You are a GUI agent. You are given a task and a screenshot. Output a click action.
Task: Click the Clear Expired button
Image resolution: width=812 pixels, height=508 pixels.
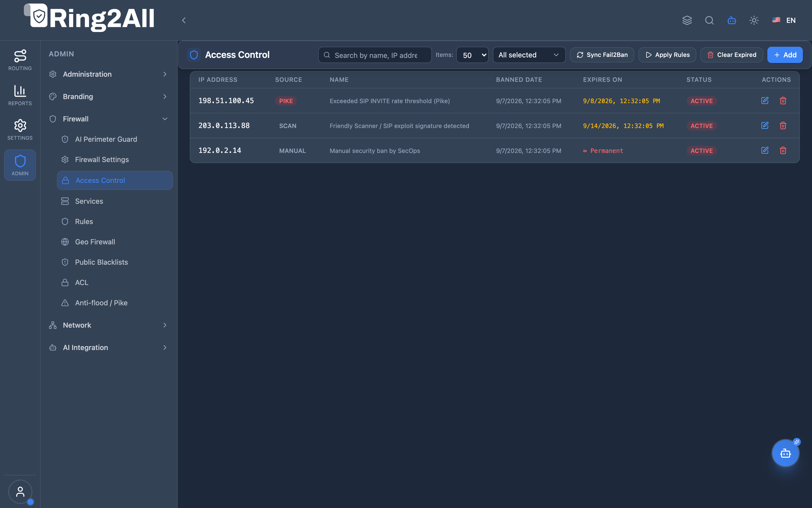(732, 55)
